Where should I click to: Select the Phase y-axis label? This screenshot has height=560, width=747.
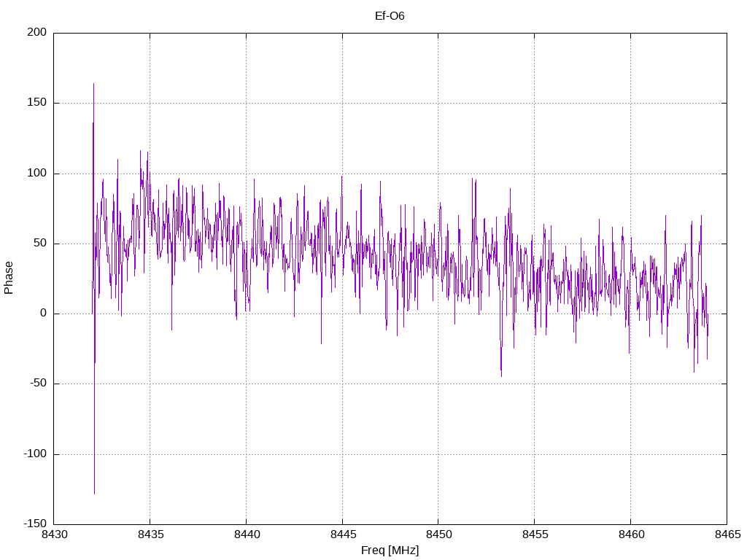click(8, 278)
